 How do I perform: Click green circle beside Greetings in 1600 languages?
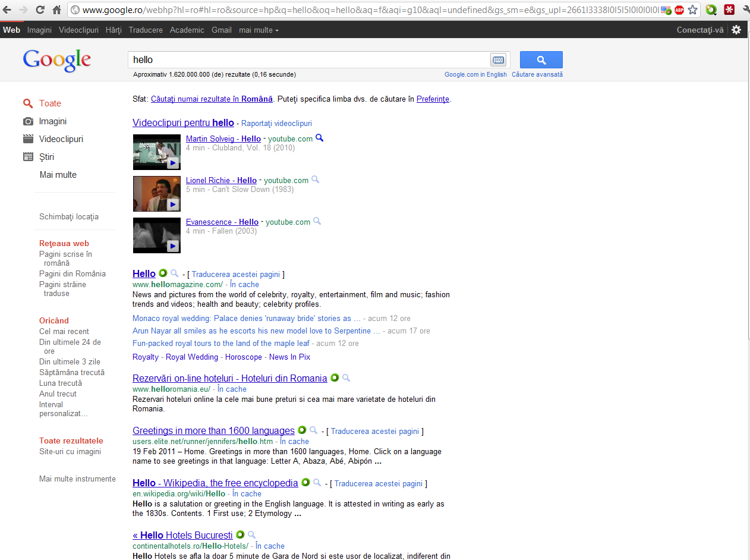[x=302, y=430]
